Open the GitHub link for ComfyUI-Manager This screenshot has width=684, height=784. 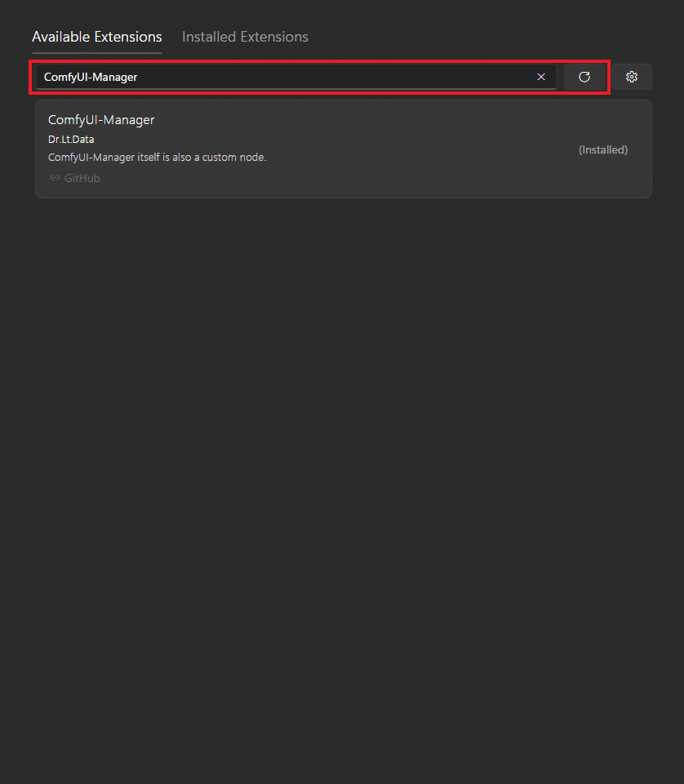[75, 179]
